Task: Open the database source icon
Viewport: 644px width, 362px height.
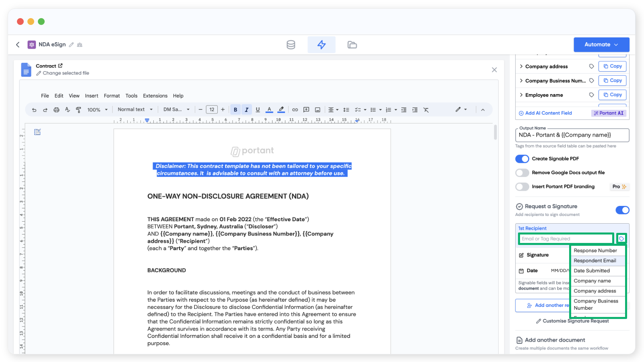Action: pyautogui.click(x=291, y=45)
